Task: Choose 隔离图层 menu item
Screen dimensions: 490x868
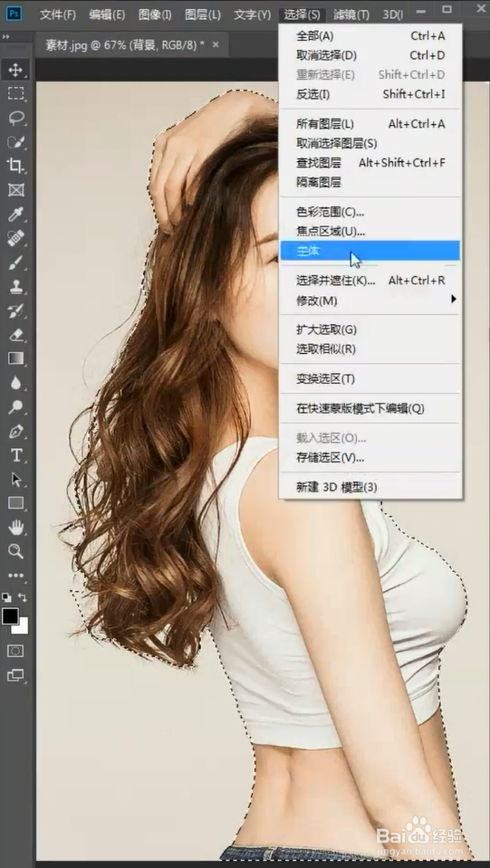Action: [x=370, y=182]
